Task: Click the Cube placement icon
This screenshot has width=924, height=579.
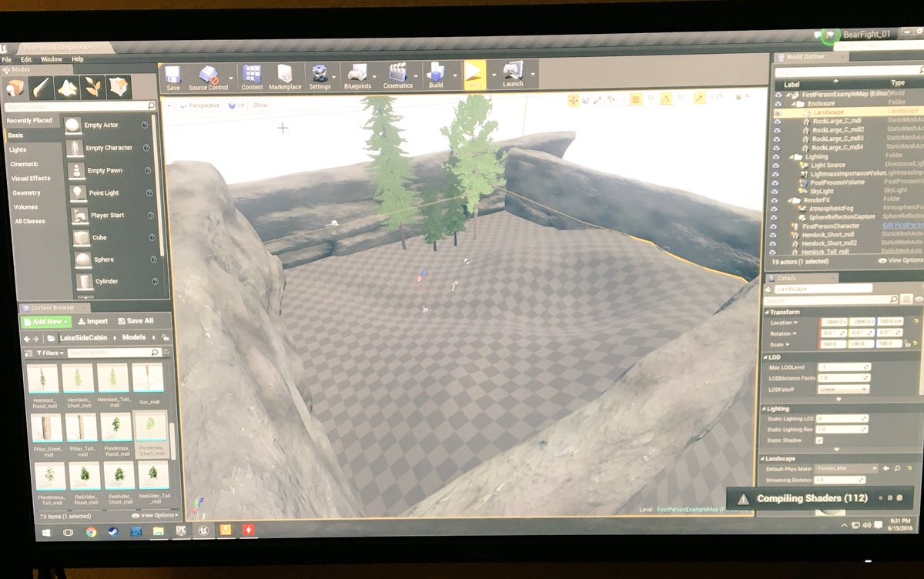Action: click(81, 237)
